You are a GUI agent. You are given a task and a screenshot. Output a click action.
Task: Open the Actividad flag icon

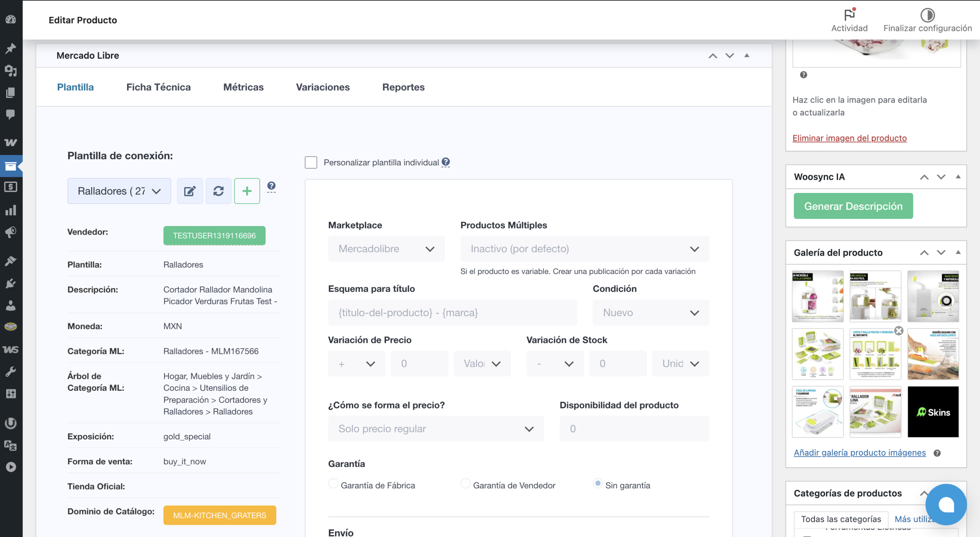click(849, 15)
